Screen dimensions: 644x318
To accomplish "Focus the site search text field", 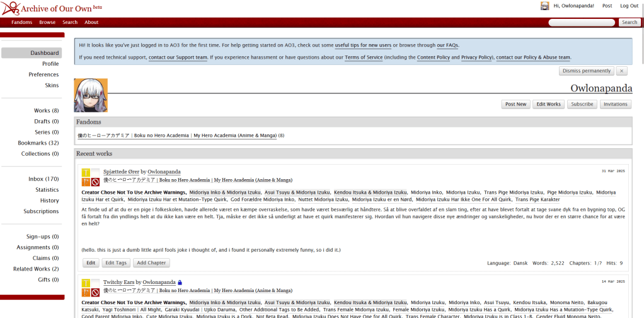I will (582, 22).
